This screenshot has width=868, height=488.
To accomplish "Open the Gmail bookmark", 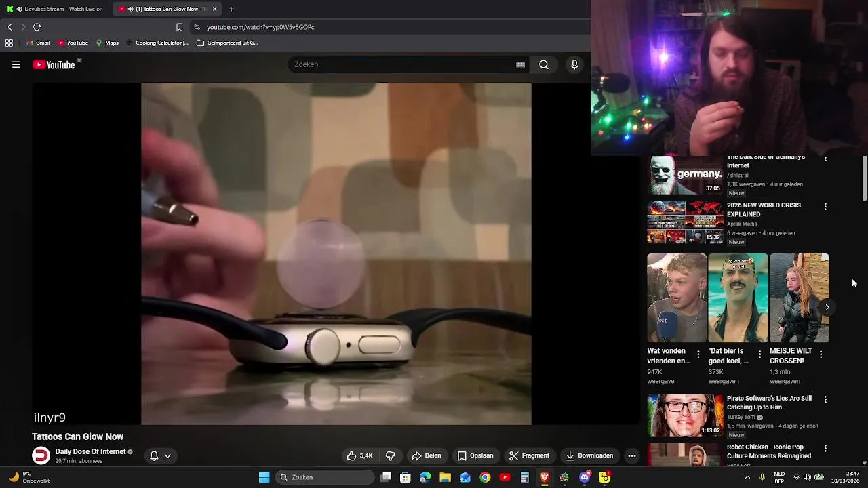I will tap(38, 43).
